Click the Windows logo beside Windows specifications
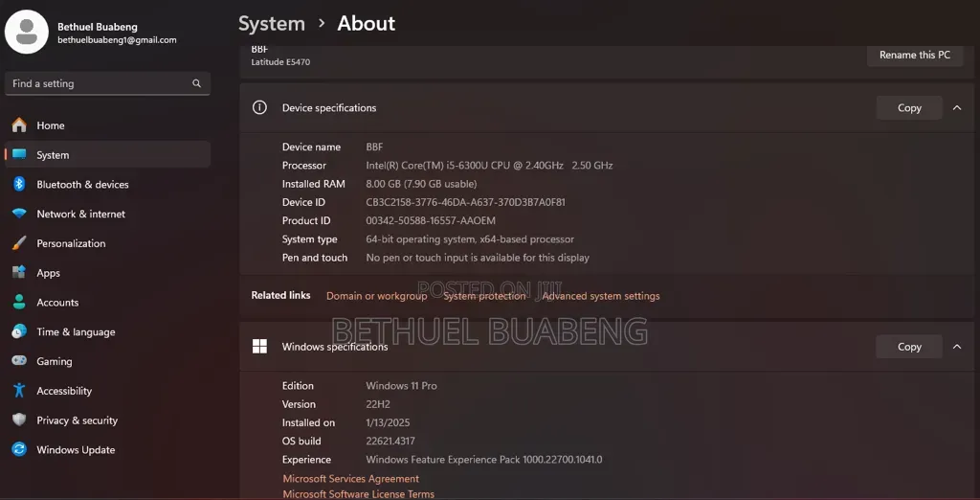The width and height of the screenshot is (980, 500). click(x=259, y=346)
